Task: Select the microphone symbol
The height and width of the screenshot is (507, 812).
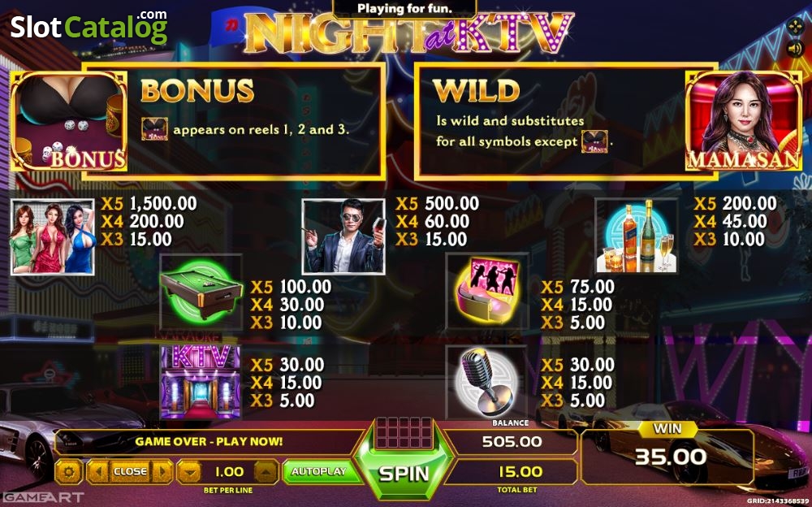Action: [486, 383]
